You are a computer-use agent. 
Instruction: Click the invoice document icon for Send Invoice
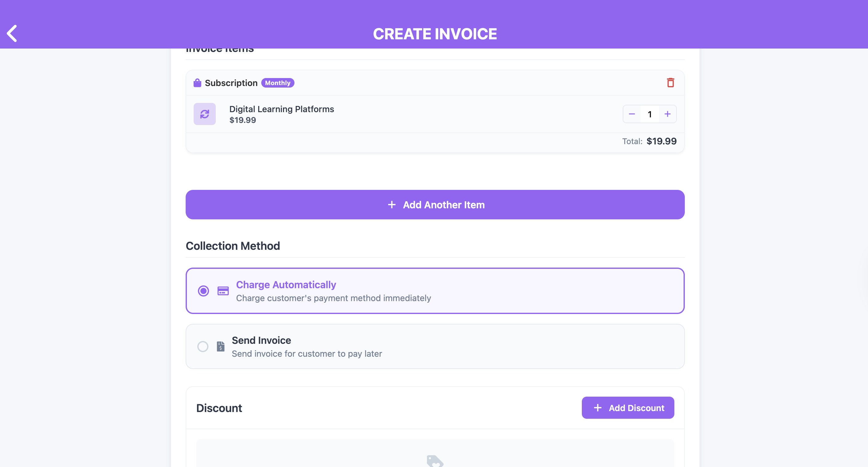220,346
